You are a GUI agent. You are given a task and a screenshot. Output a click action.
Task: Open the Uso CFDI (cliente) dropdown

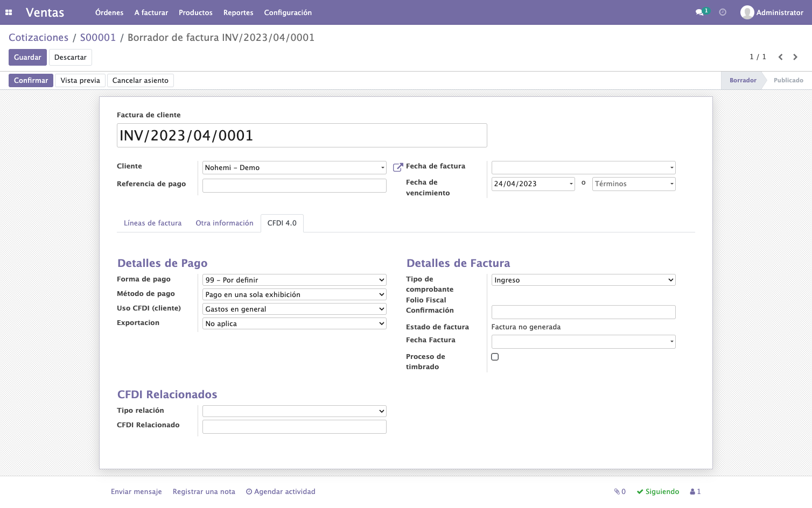tap(295, 309)
